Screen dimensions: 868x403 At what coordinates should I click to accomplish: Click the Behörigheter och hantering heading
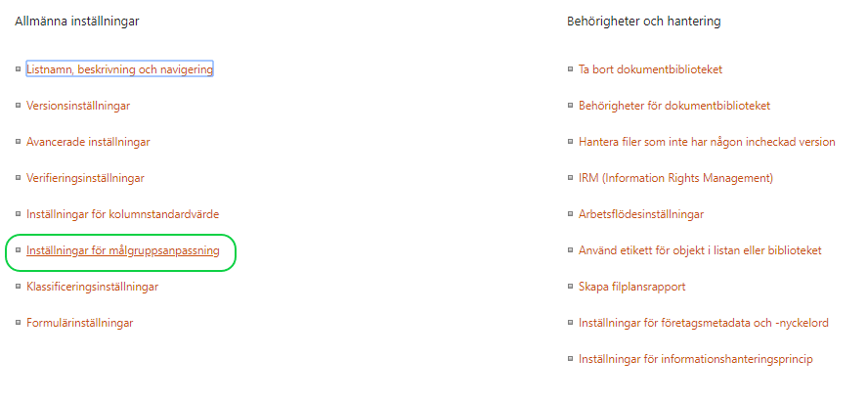pyautogui.click(x=643, y=22)
